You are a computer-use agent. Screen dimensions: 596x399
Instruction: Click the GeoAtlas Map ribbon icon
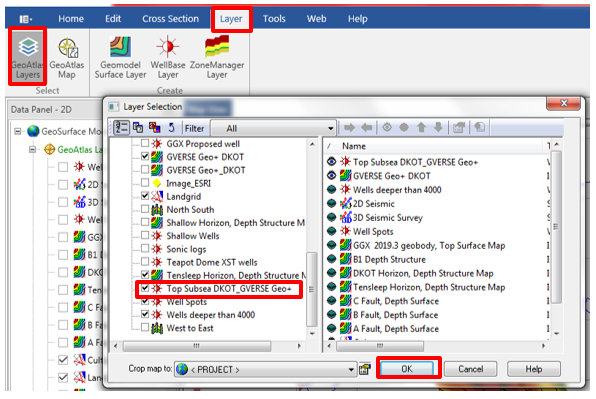pos(67,57)
